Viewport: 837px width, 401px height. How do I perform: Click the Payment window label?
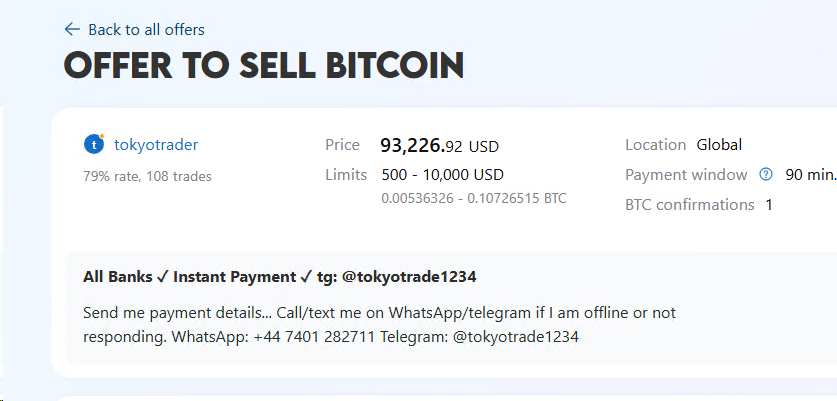[686, 175]
